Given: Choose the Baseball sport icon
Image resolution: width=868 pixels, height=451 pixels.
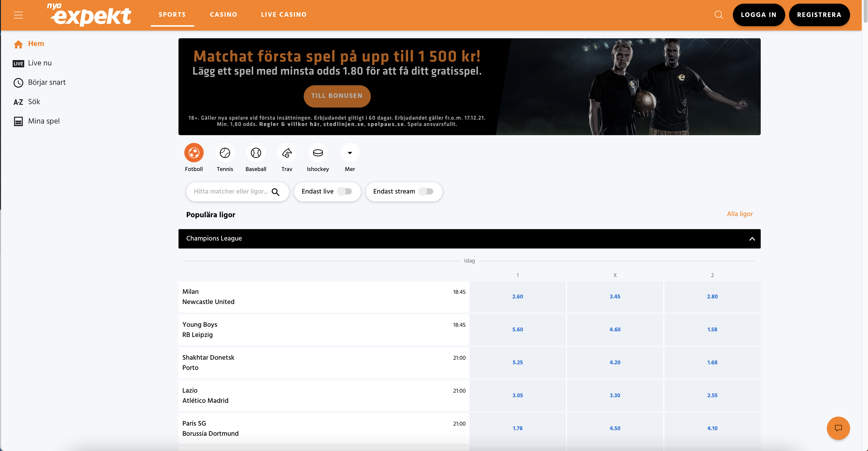Looking at the screenshot, I should (256, 153).
